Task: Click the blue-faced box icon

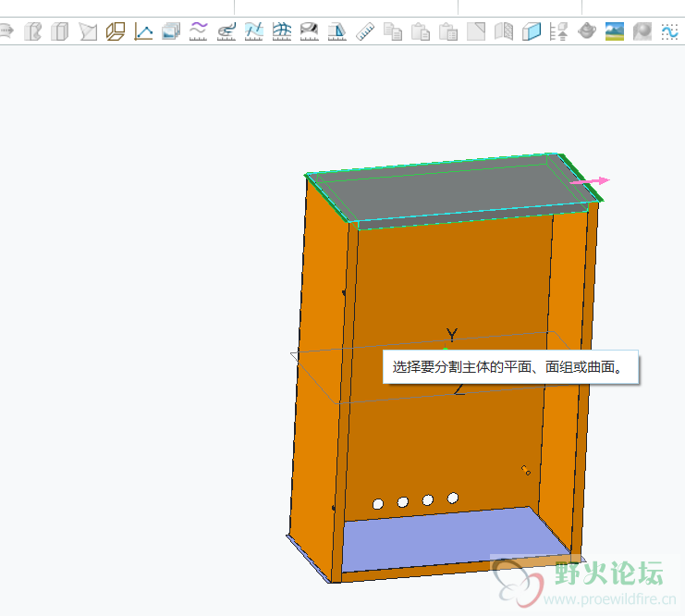Action: pos(532,31)
